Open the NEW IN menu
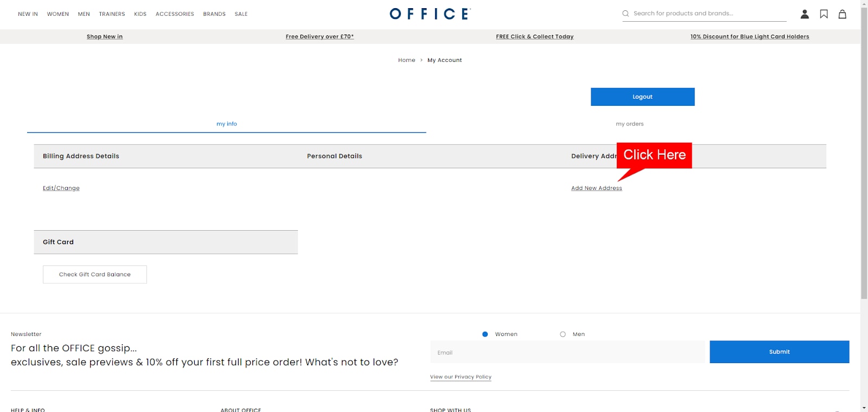868x412 pixels. tap(28, 14)
